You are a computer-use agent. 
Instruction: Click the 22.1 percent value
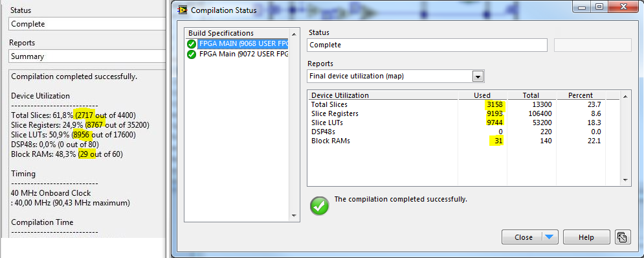[594, 141]
